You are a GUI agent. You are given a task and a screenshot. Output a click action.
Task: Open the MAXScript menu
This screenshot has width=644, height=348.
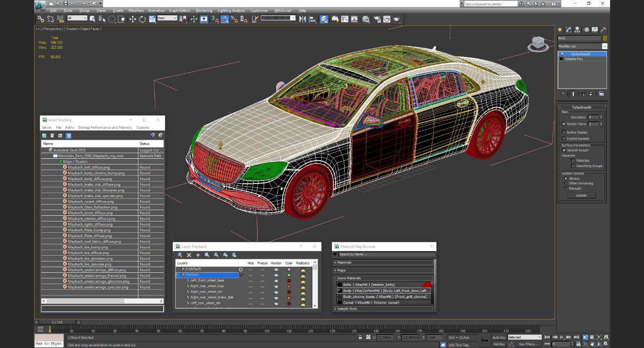283,10
